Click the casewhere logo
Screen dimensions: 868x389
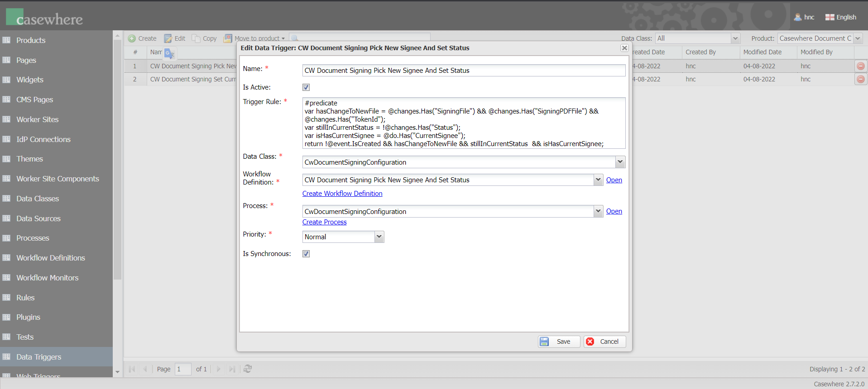(x=44, y=17)
